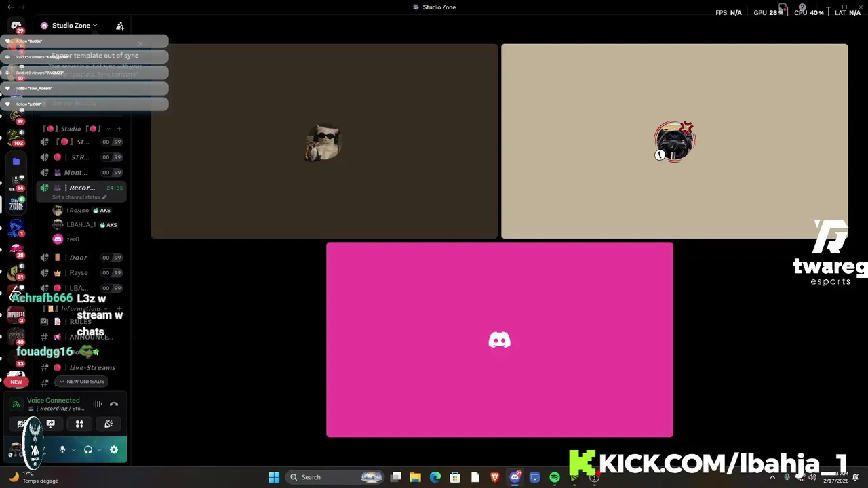Screen dimensions: 868x488
Task: Jump to NEW UNREADS
Action: point(81,382)
